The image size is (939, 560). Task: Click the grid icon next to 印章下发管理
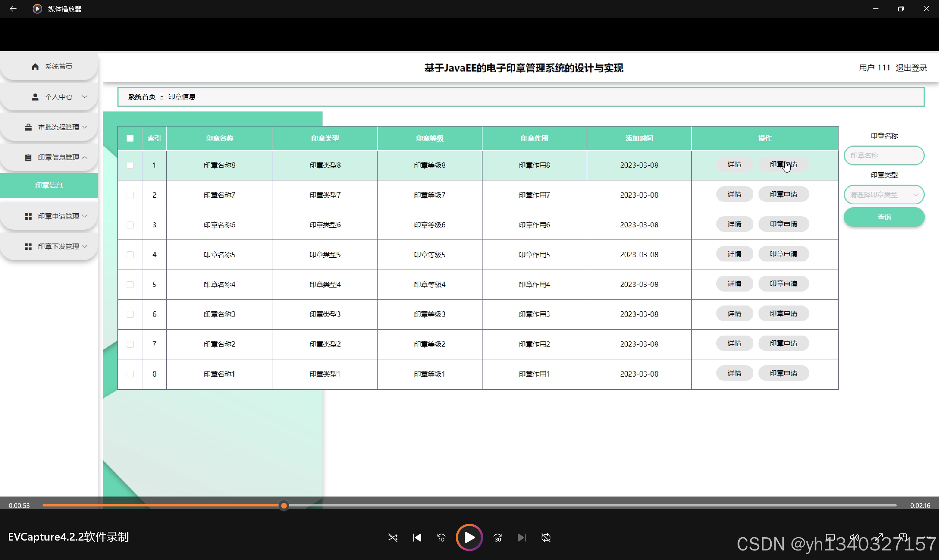pos(28,246)
